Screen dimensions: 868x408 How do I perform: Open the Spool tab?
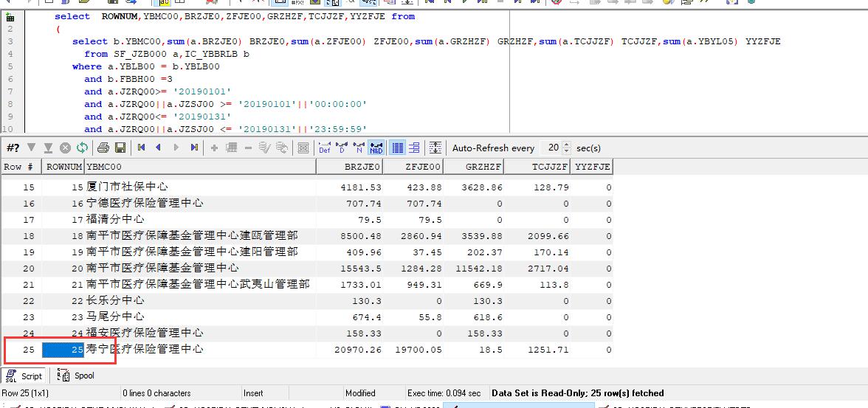click(77, 376)
